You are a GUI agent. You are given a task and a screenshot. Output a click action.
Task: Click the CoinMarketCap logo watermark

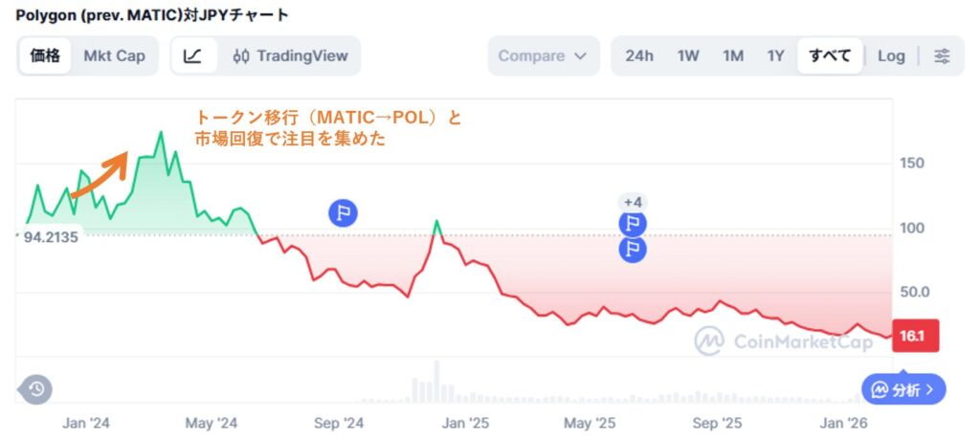[783, 340]
